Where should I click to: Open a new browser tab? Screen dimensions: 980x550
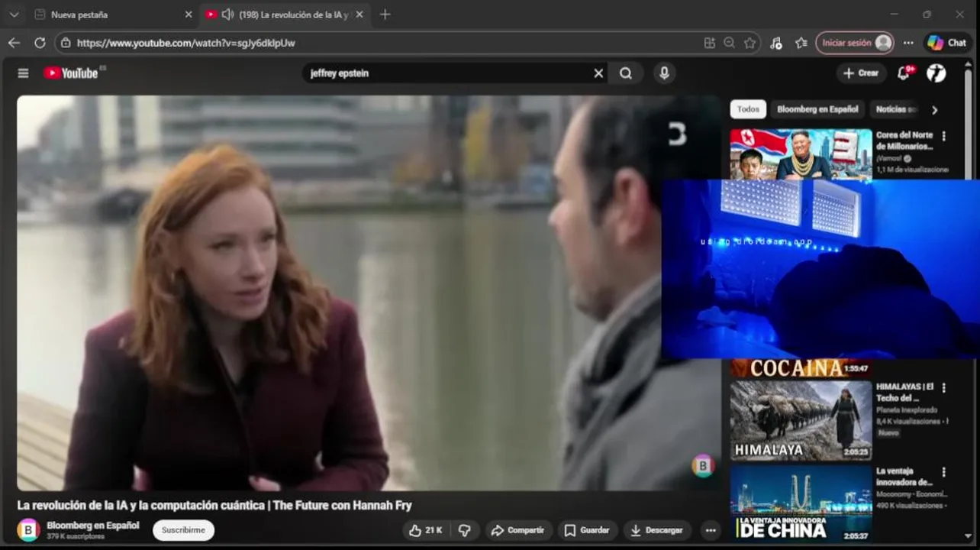385,15
